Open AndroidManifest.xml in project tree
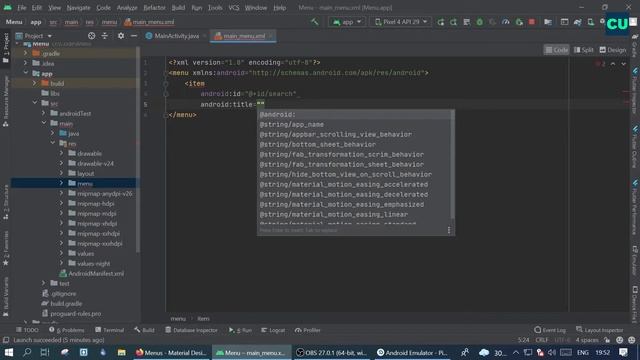Screen dimensions: 640x360 point(96,273)
